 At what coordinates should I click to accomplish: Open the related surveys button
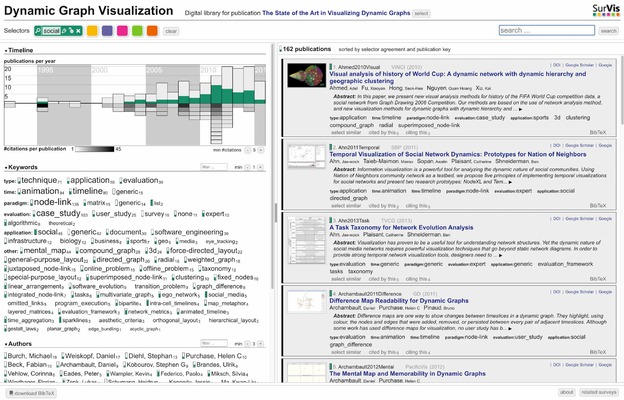point(599,392)
